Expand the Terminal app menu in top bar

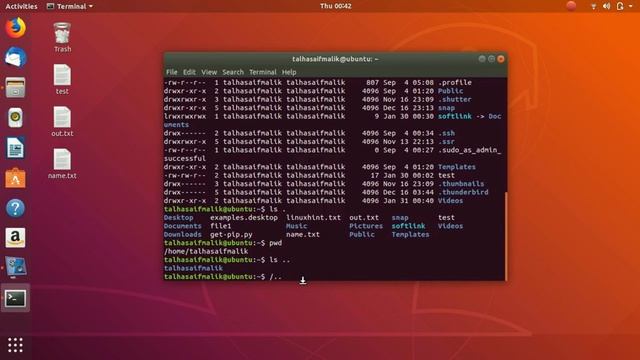70,6
